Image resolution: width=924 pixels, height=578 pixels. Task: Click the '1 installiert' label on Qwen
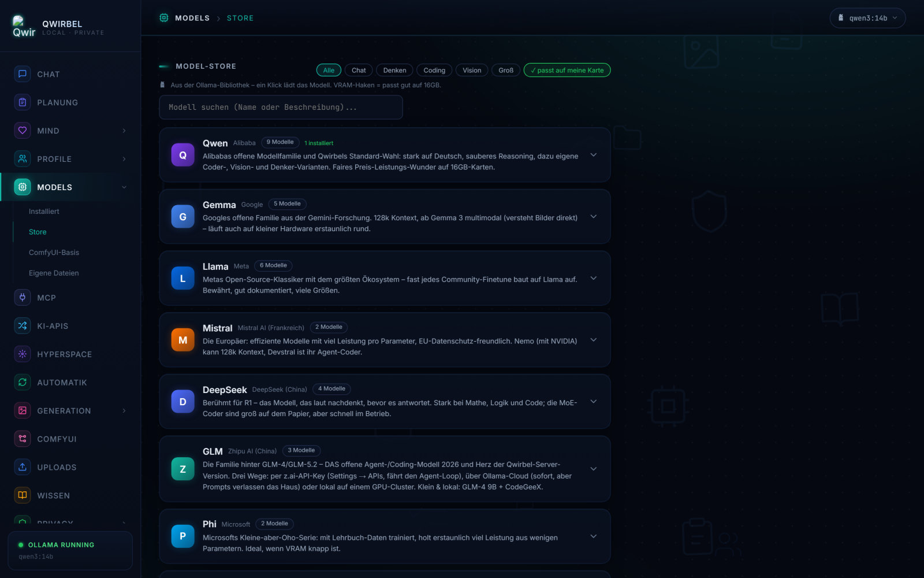(319, 143)
